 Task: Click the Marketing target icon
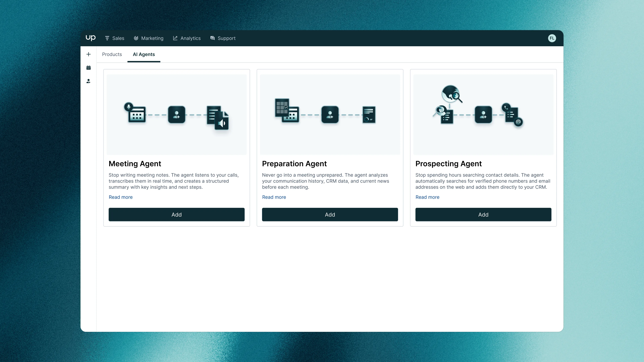(136, 38)
